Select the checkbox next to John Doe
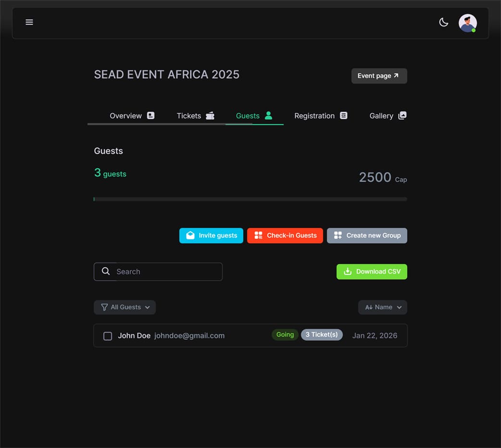The width and height of the screenshot is (501, 448). pos(107,336)
